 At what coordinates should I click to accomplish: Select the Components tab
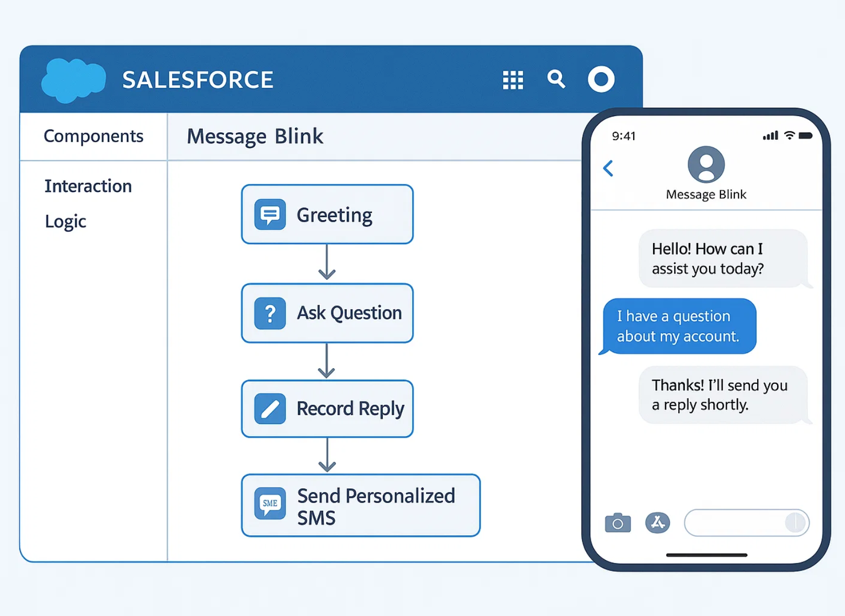click(94, 136)
